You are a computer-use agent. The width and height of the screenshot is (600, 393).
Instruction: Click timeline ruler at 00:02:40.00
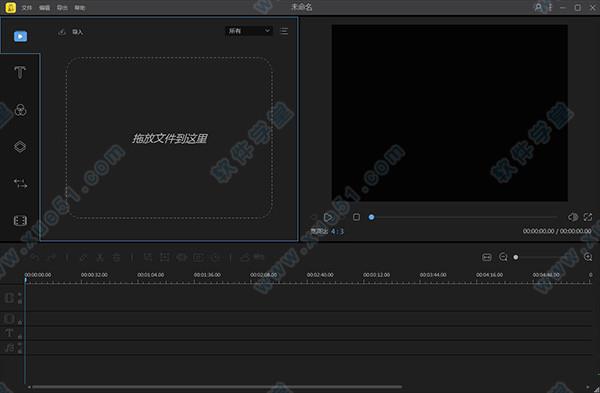(x=320, y=275)
